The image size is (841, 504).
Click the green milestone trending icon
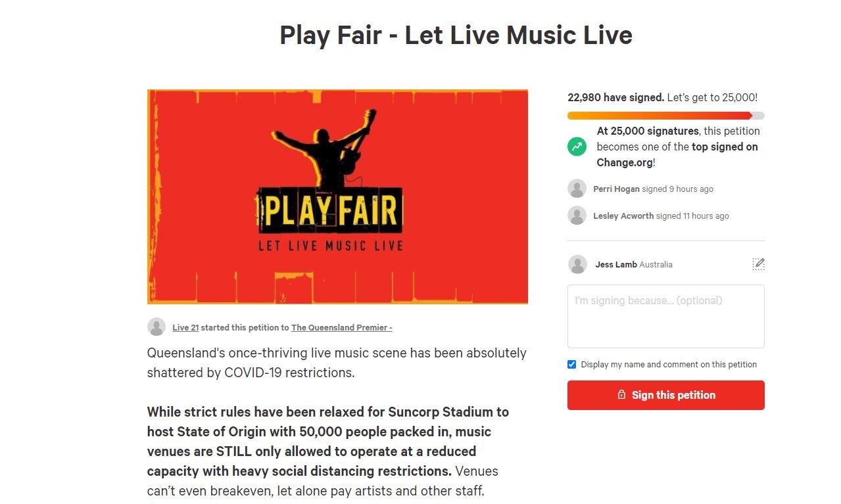pos(577,146)
